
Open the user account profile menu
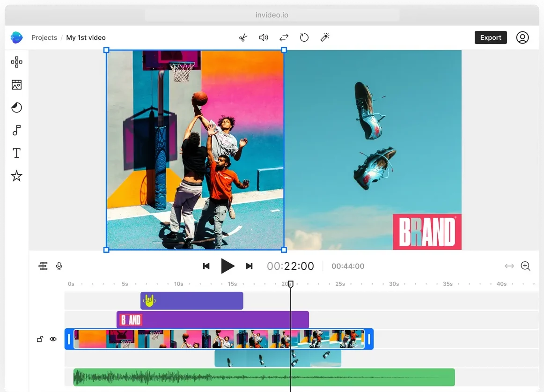522,37
